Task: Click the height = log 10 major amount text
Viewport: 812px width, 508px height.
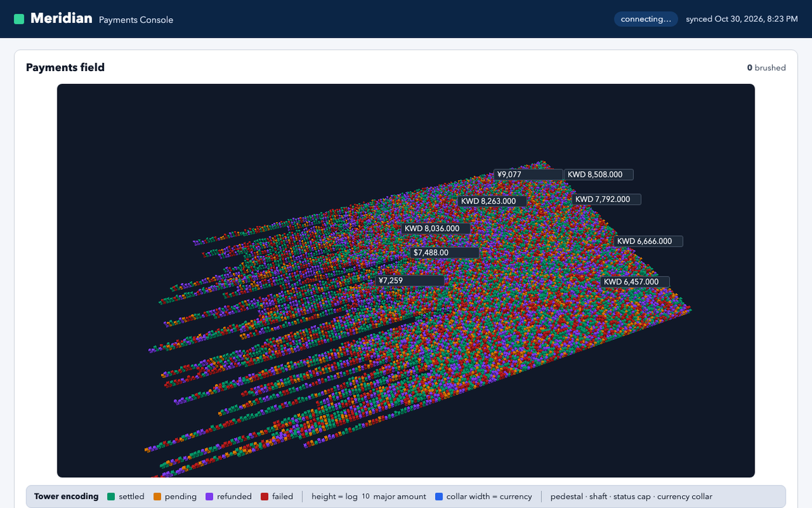Action: click(369, 496)
